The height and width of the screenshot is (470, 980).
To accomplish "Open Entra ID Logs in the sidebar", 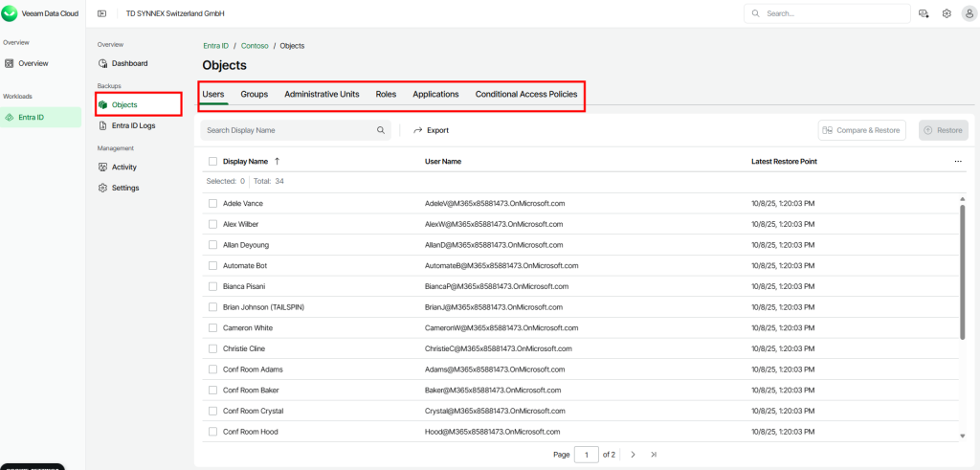I will (132, 125).
